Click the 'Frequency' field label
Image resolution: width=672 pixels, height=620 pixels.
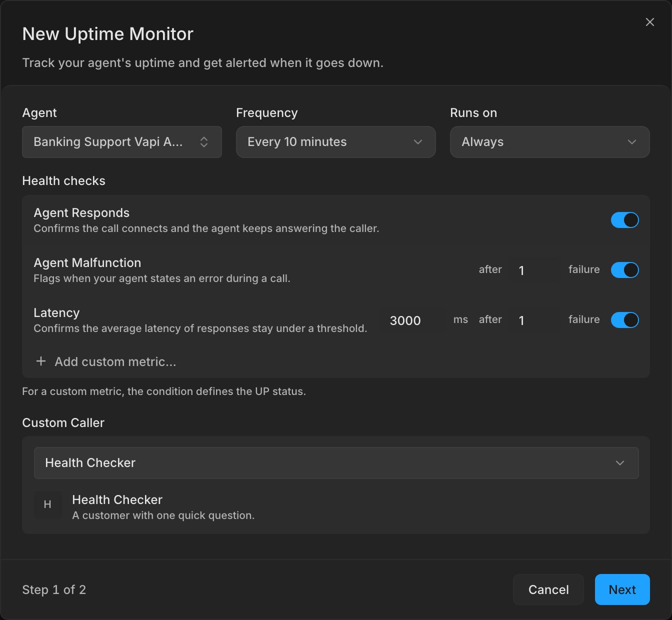(267, 113)
